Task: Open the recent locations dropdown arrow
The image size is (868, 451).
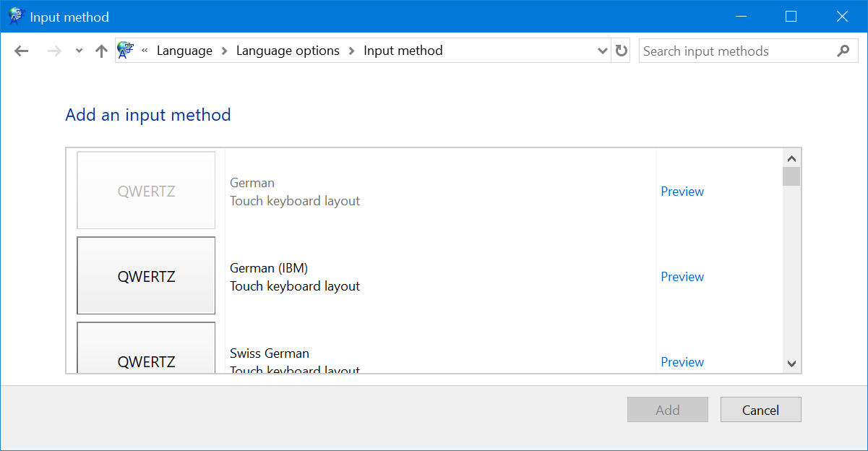Action: click(79, 51)
